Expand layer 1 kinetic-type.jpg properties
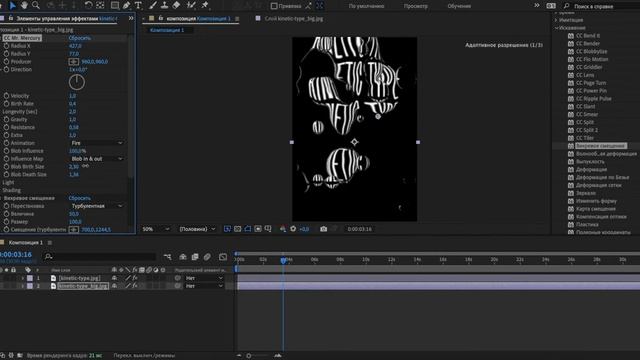Screen dimensions: 640x360 click(x=22, y=278)
